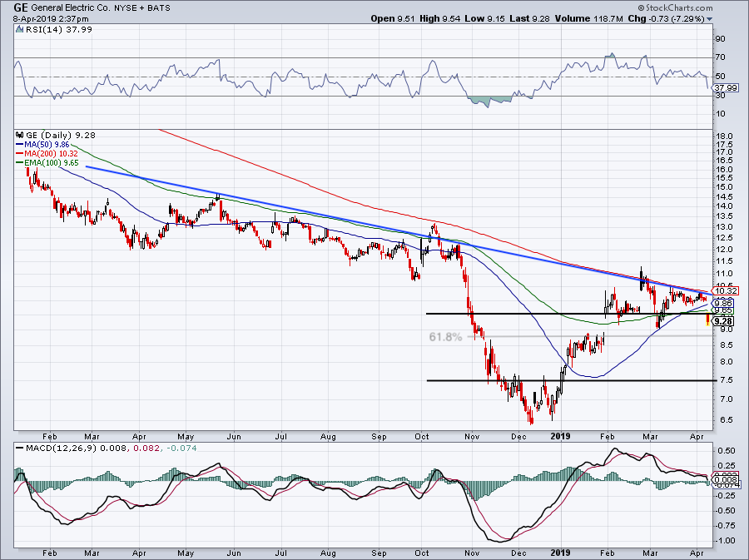Click the GE (Daily) candlestick legend icon

point(20,135)
